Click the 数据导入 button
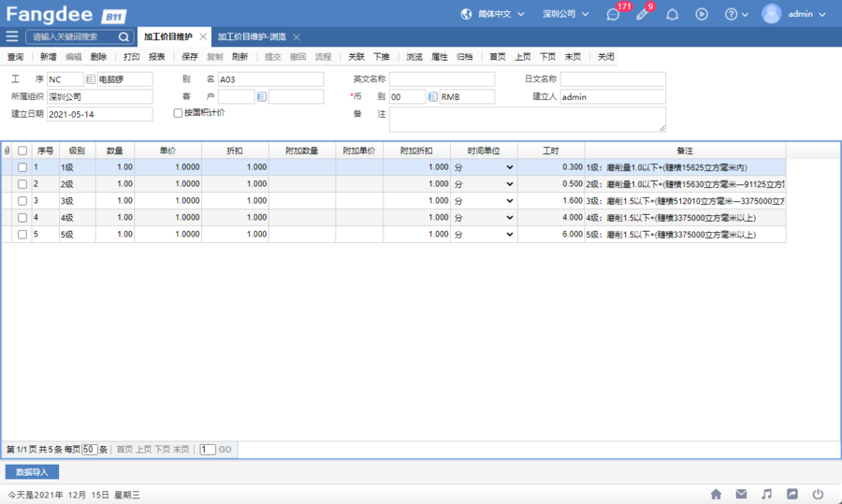 coord(32,472)
